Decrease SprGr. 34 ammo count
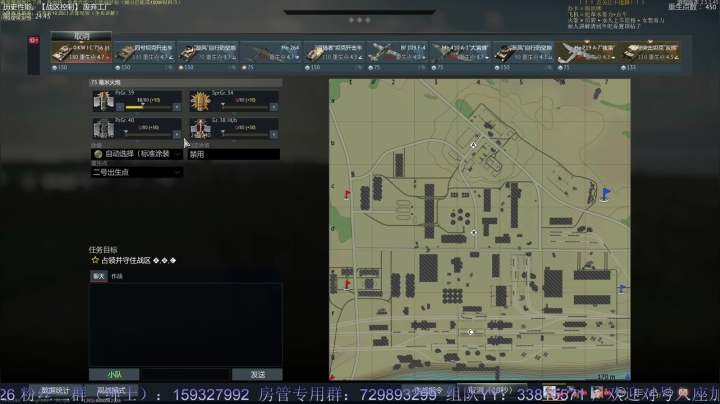This screenshot has height=404, width=720. 217,107
